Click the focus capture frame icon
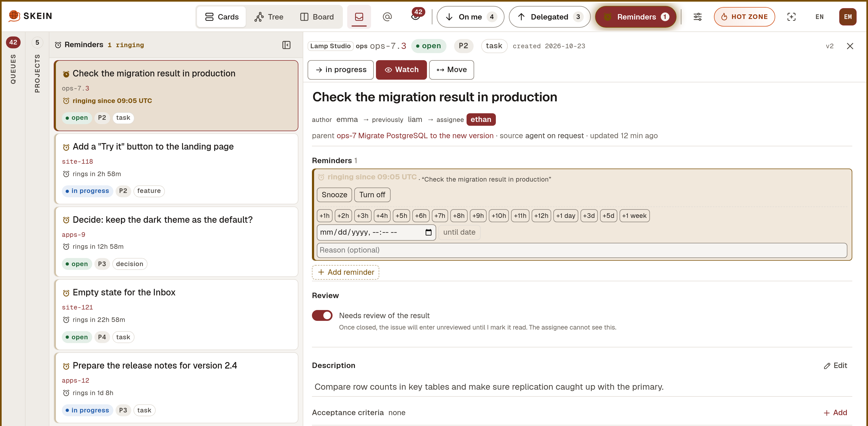Screen dimensions: 868x426 [x=791, y=17]
